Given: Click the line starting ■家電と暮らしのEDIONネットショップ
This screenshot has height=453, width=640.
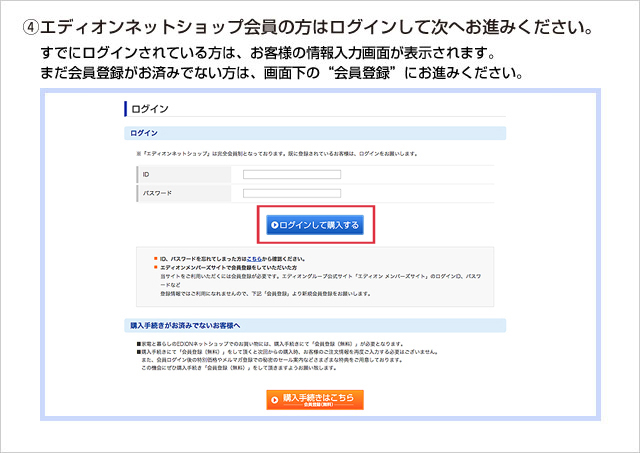Looking at the screenshot, I should point(270,344).
